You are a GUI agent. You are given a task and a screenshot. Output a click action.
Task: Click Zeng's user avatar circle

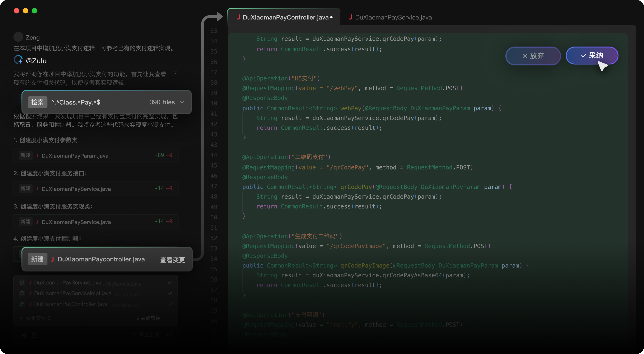(x=18, y=37)
